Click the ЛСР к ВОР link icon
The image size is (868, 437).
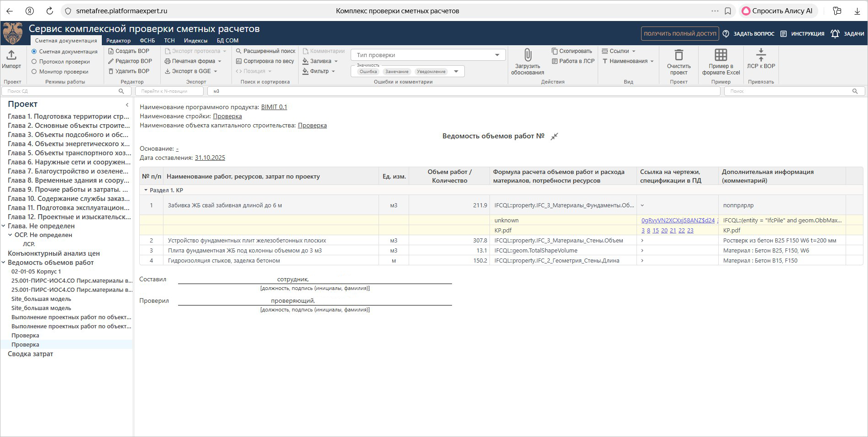[x=761, y=55]
